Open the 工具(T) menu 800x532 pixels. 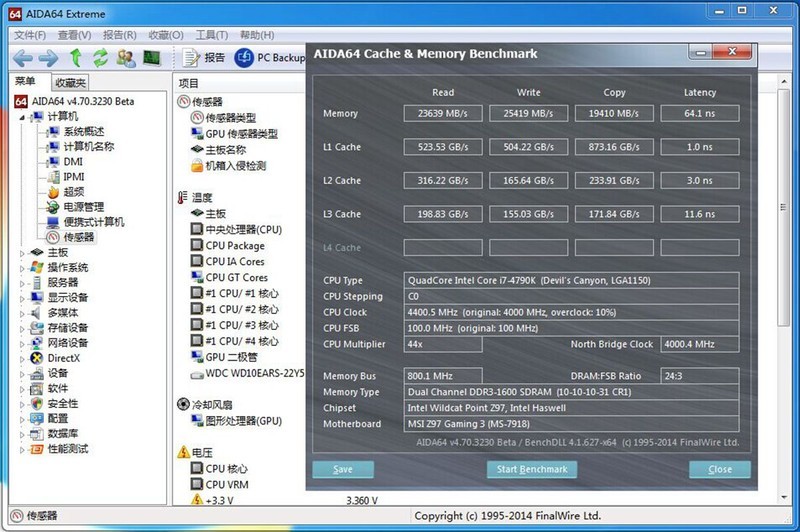pos(212,35)
